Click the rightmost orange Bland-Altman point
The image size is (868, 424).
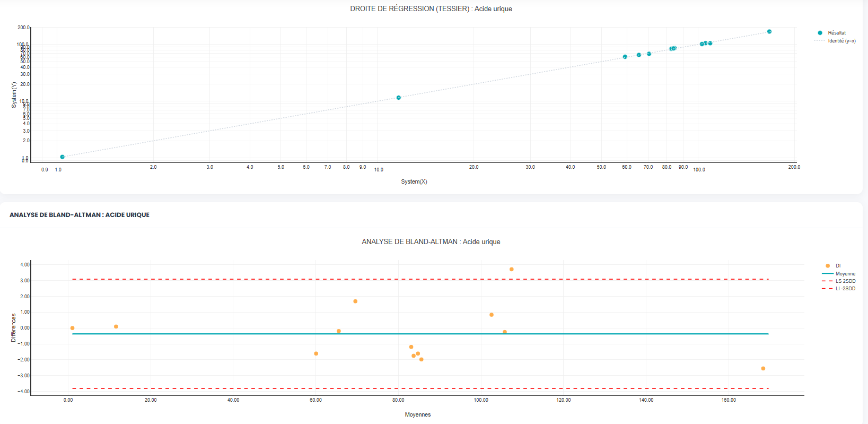tap(763, 368)
